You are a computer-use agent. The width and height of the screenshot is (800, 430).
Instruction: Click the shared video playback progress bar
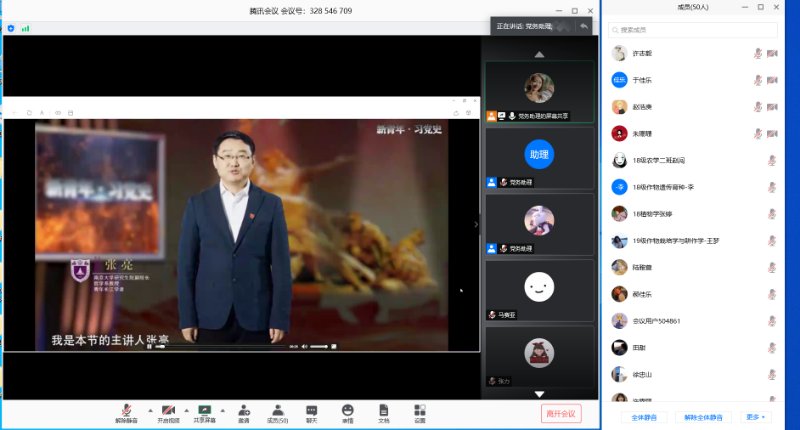coord(220,346)
